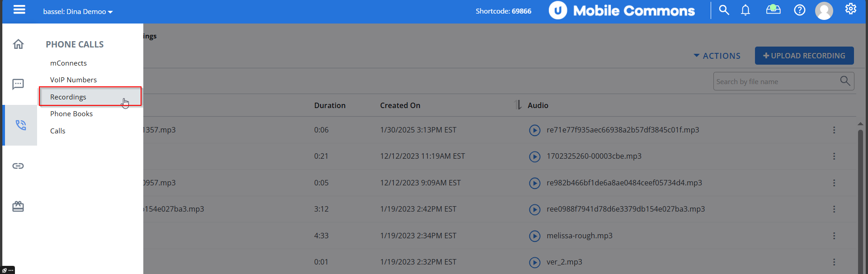Play melissa-rough.mp3 audio
Screen dimensions: 868x274
click(x=534, y=236)
